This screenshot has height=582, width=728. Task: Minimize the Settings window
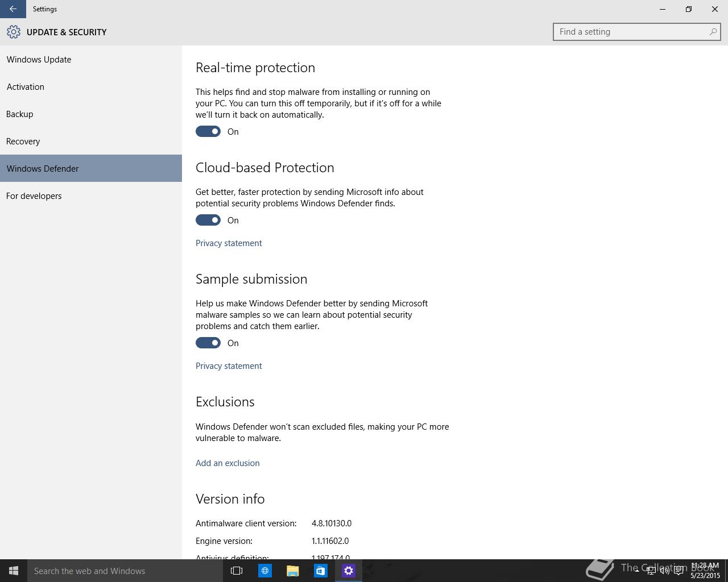(663, 9)
